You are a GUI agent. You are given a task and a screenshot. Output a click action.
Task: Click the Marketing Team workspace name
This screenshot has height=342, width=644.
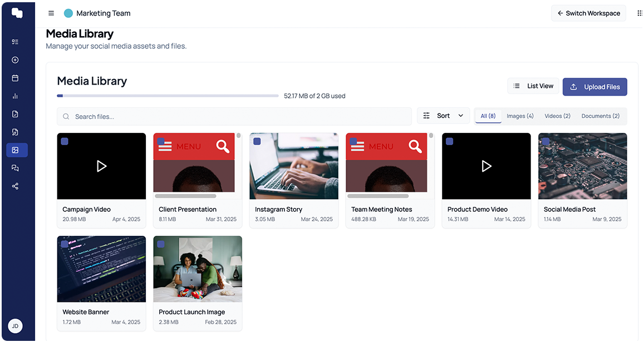[104, 13]
